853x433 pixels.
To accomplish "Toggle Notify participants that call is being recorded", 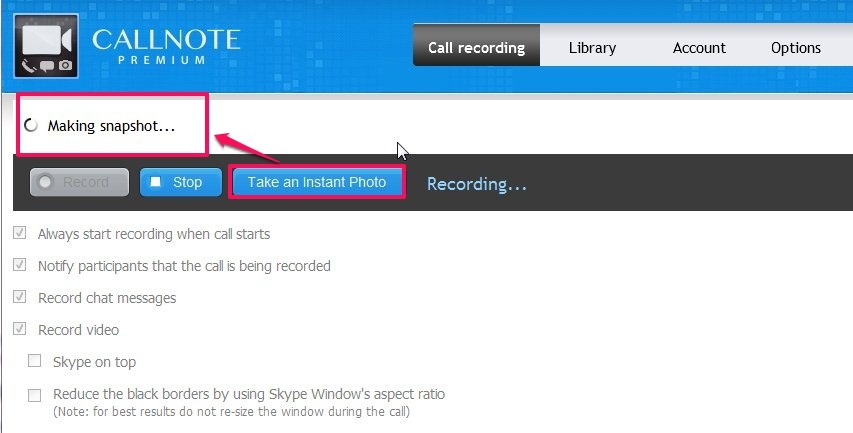I will [20, 265].
